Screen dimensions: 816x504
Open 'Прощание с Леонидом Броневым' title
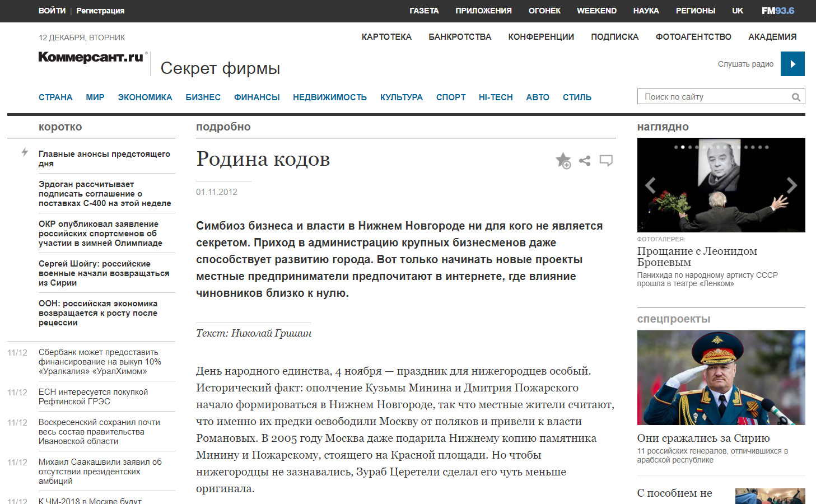[697, 256]
